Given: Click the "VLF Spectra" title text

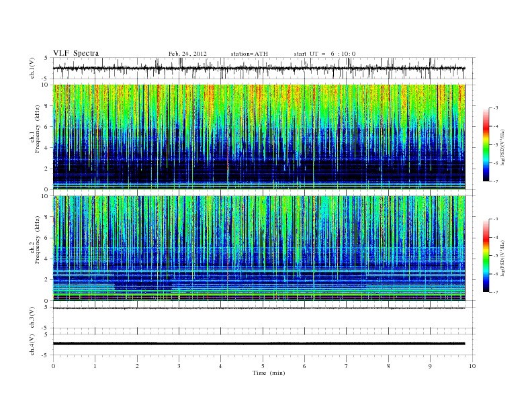Looking at the screenshot, I should click(76, 53).
